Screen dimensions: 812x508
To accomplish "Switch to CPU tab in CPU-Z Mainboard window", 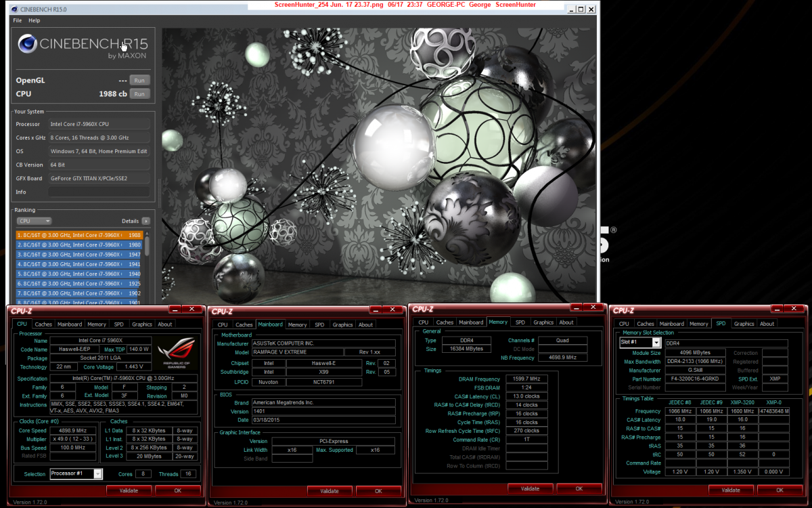I will click(x=223, y=325).
